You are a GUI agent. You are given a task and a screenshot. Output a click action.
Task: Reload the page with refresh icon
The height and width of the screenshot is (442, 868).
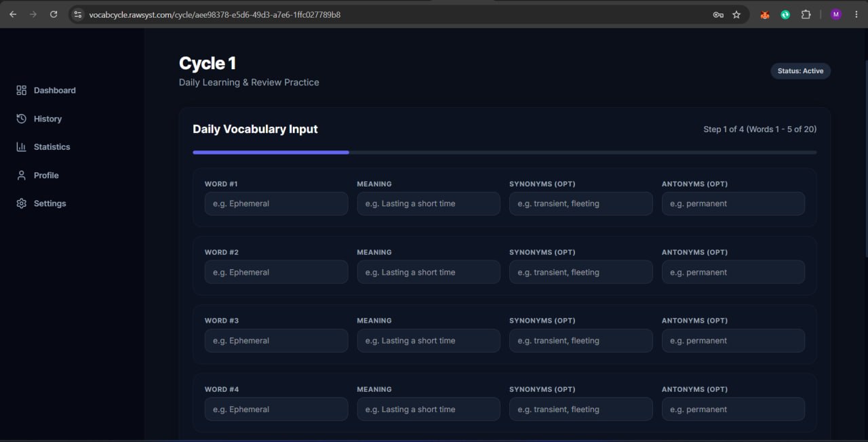click(54, 14)
